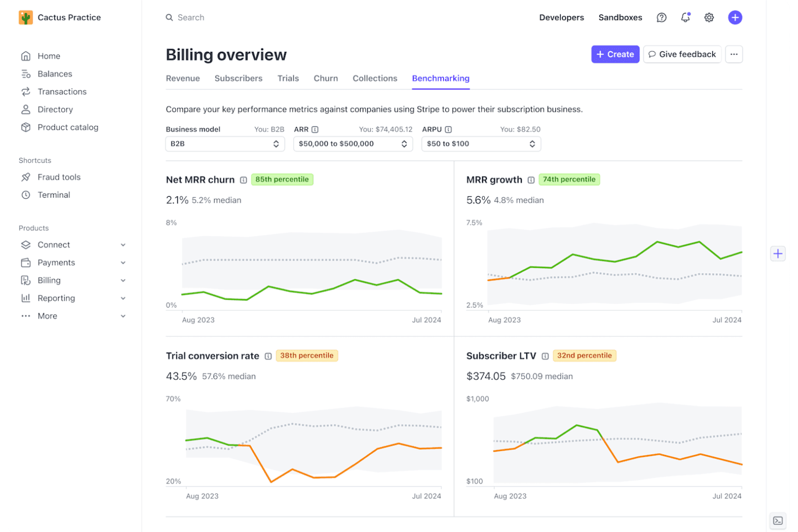Image resolution: width=798 pixels, height=532 pixels.
Task: Open Terminal shortcut in sidebar
Action: [54, 195]
